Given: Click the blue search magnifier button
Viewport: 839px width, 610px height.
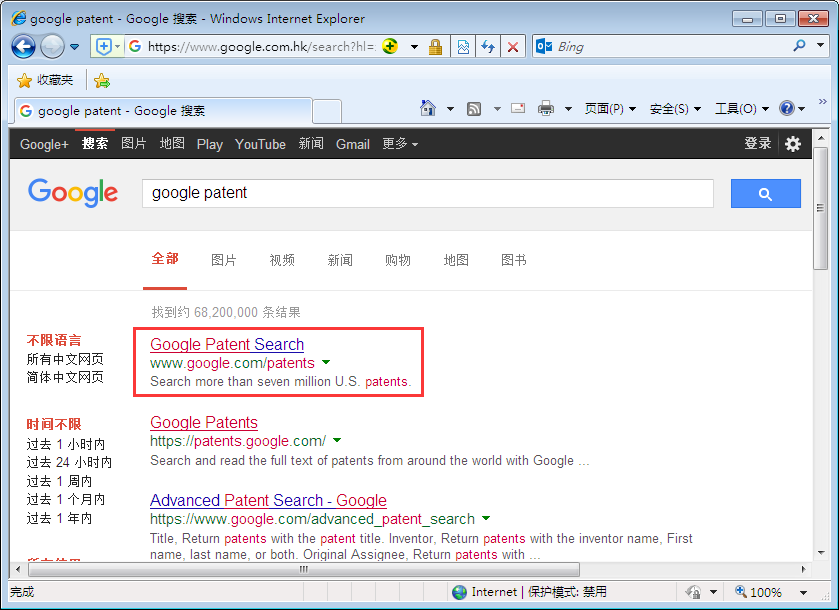Looking at the screenshot, I should point(765,194).
